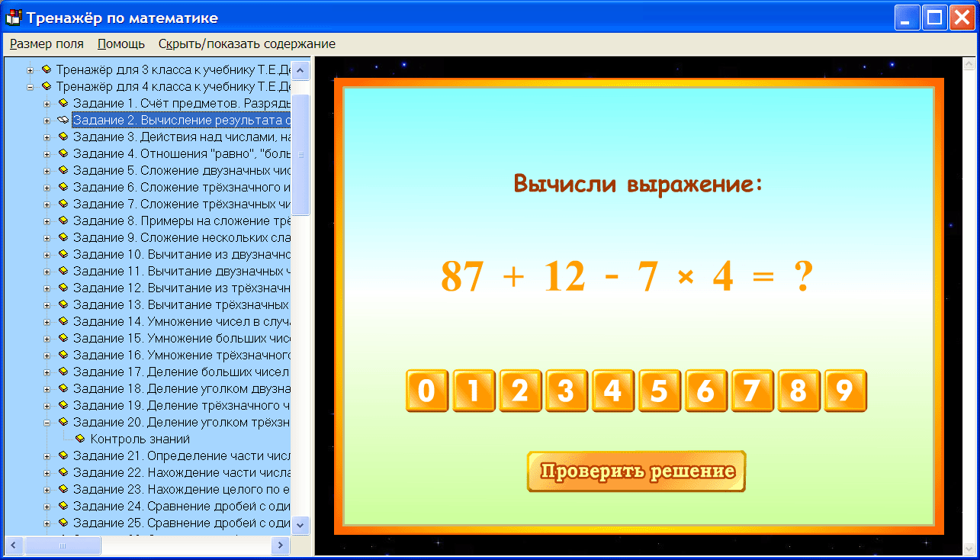Click the Проверить решение button
The image size is (980, 560).
coord(636,472)
